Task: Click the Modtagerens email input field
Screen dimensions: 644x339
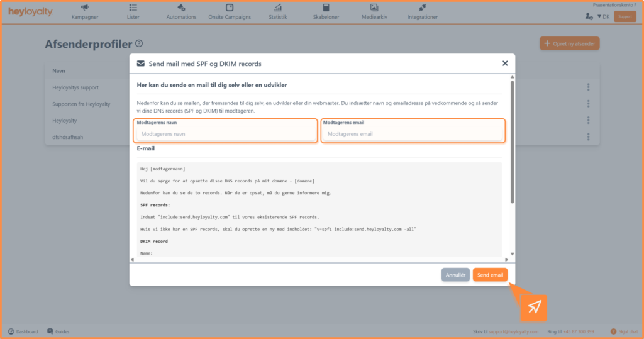Action: [412, 134]
